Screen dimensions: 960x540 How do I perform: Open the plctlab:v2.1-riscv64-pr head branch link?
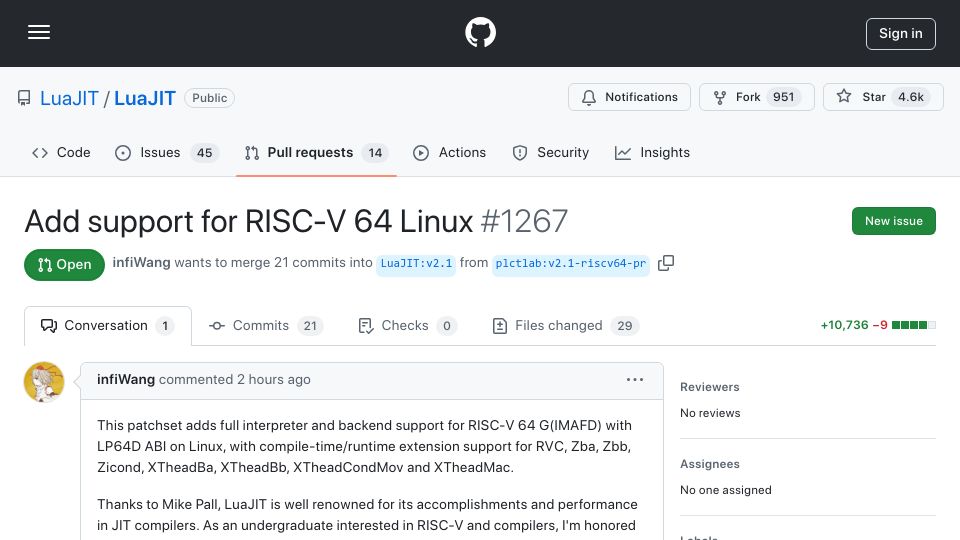pos(571,263)
